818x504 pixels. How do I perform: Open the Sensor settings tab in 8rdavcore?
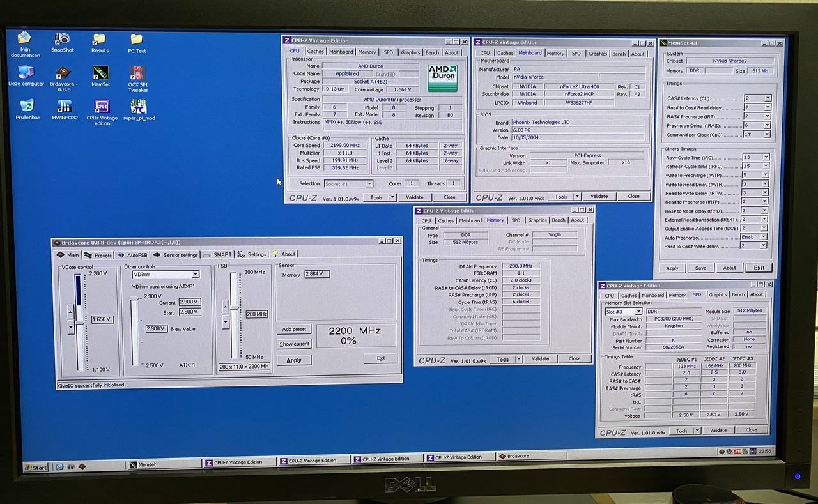(176, 255)
